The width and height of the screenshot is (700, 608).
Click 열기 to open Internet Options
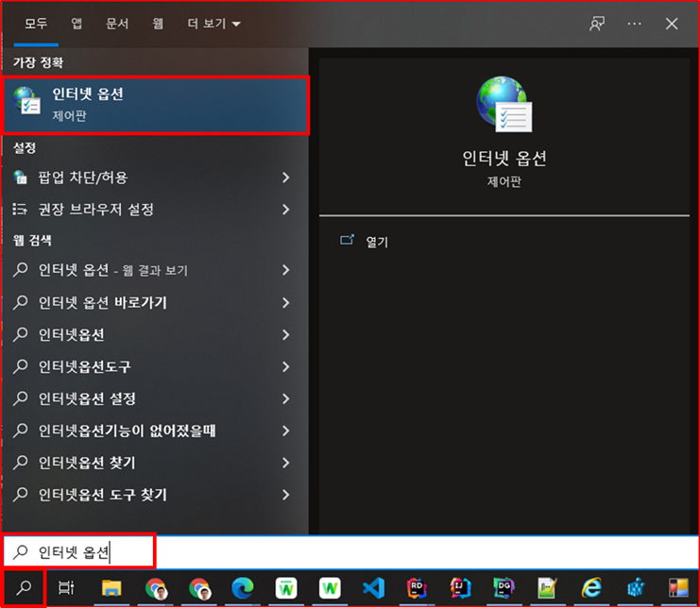click(377, 242)
